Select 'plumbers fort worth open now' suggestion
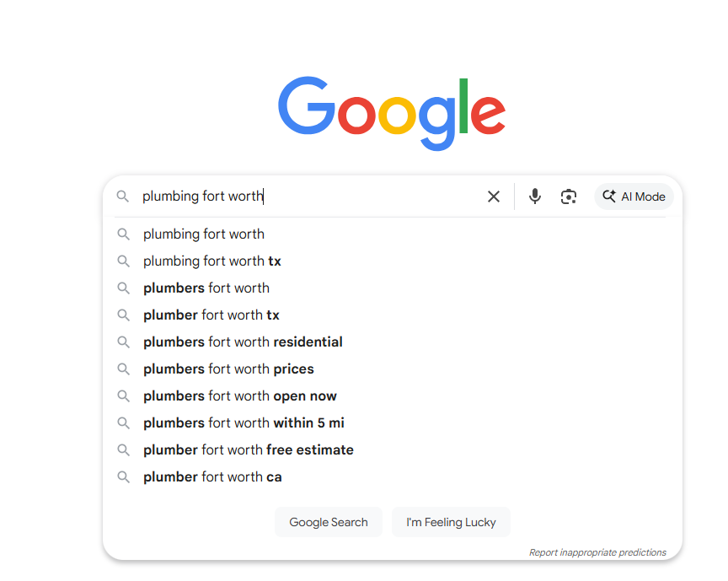The width and height of the screenshot is (728, 581). tap(239, 395)
